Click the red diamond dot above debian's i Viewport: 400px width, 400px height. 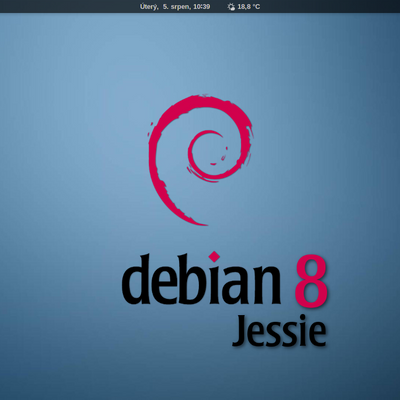pyautogui.click(x=214, y=257)
